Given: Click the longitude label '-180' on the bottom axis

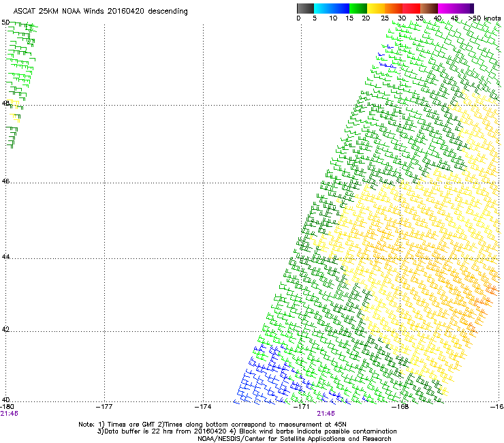Looking at the screenshot, I should [x=7, y=407].
